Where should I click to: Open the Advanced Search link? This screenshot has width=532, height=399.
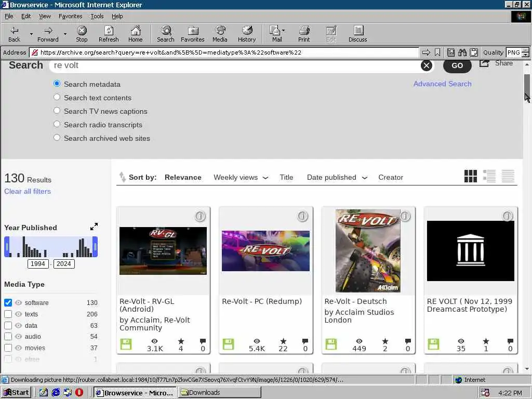(442, 84)
